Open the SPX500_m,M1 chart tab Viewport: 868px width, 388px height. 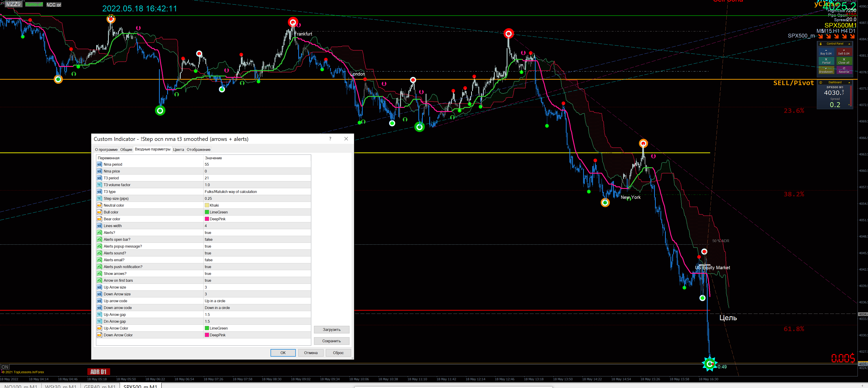[x=140, y=386]
